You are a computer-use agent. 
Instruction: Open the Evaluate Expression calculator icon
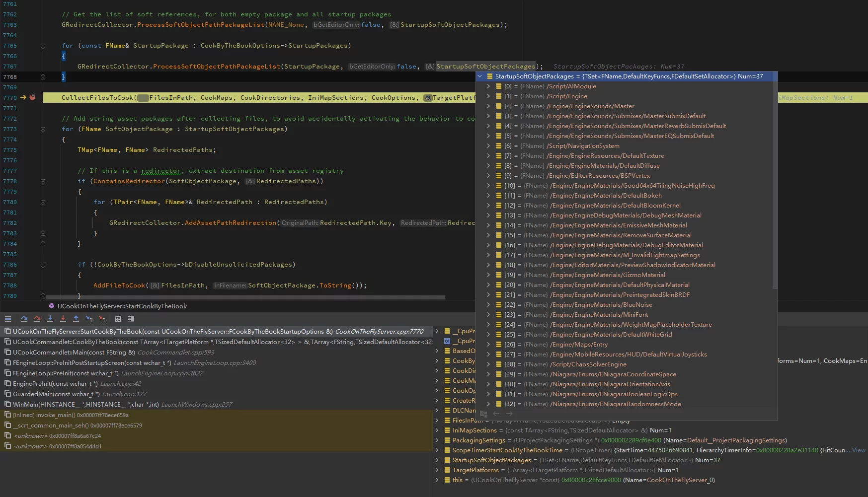118,319
